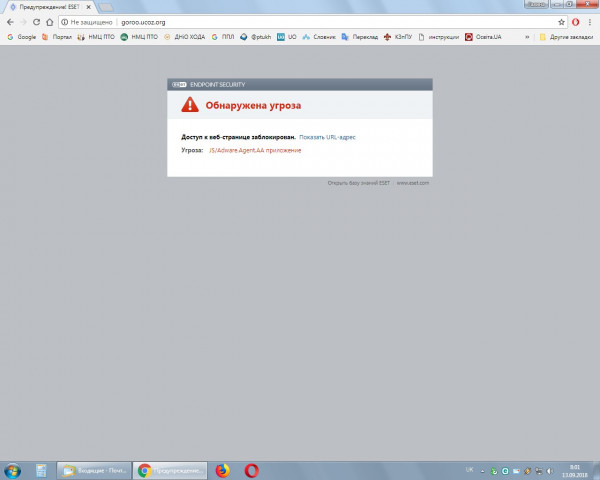This screenshot has height=480, width=600.
Task: Click the taskbar clock and date
Action: pos(575,471)
